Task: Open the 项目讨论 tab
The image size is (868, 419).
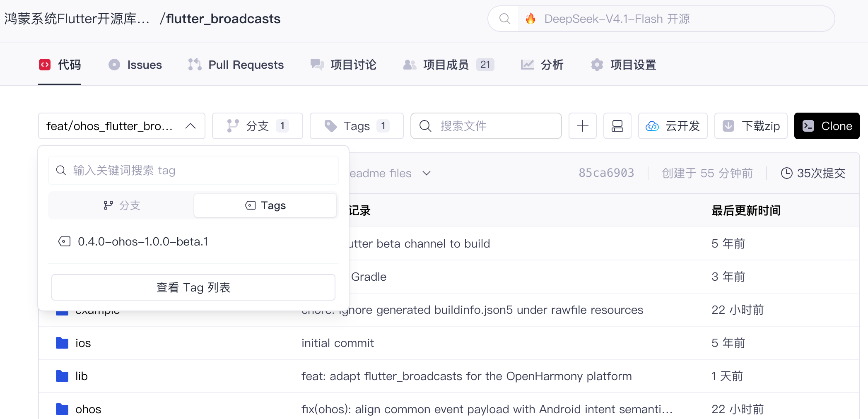Action: point(344,65)
